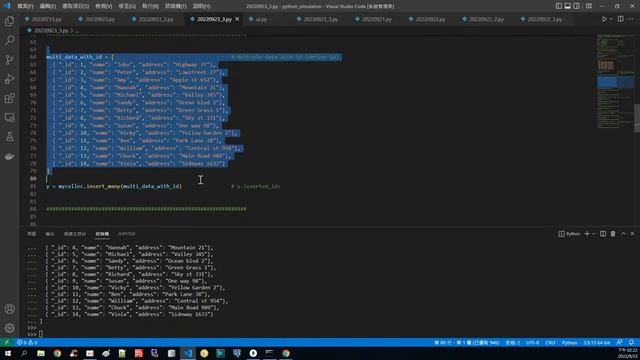Open the View menu in menu bar

103,6
